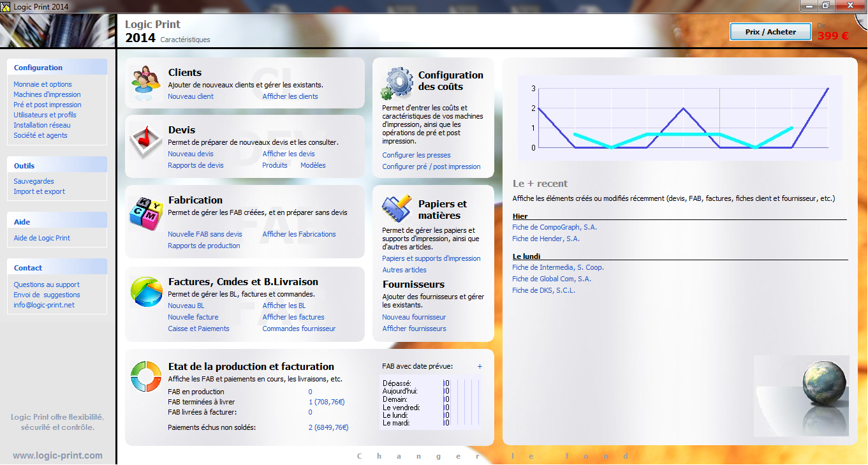Open Afficher les Fabrications
Viewport: 868px width, 465px height.
click(x=299, y=234)
